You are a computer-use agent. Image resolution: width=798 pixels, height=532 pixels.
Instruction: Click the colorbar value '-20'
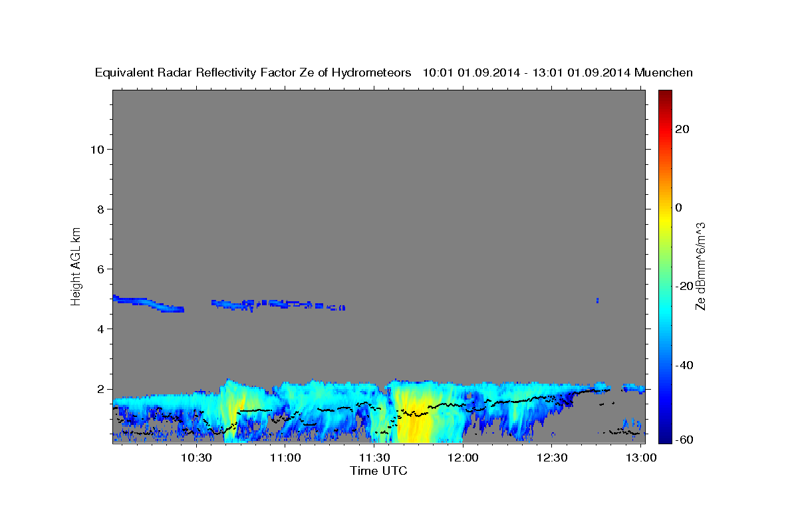pos(684,286)
